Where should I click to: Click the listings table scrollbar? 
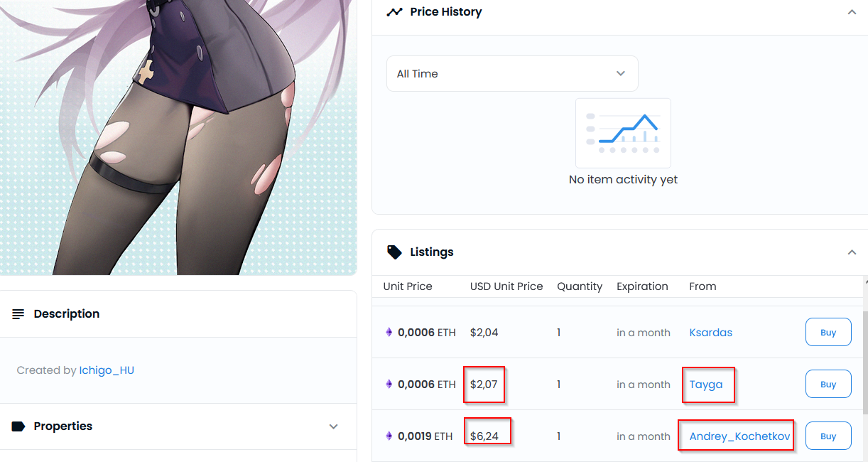click(864, 362)
